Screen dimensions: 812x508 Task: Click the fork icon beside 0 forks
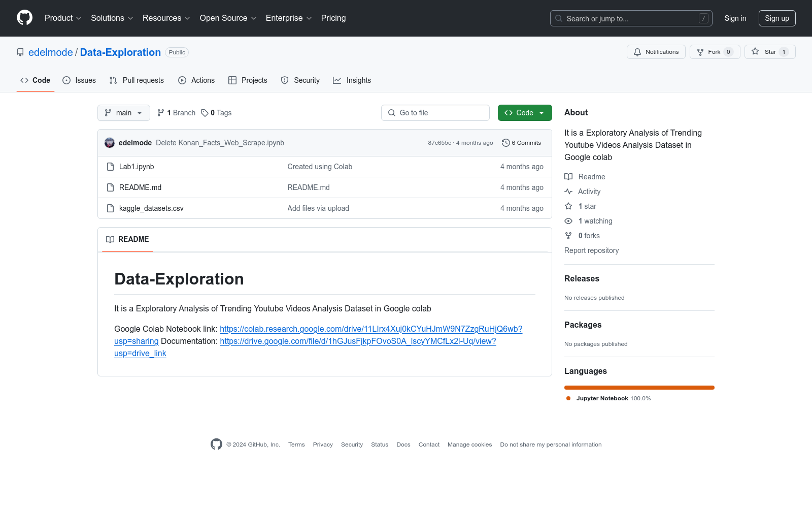(x=568, y=236)
